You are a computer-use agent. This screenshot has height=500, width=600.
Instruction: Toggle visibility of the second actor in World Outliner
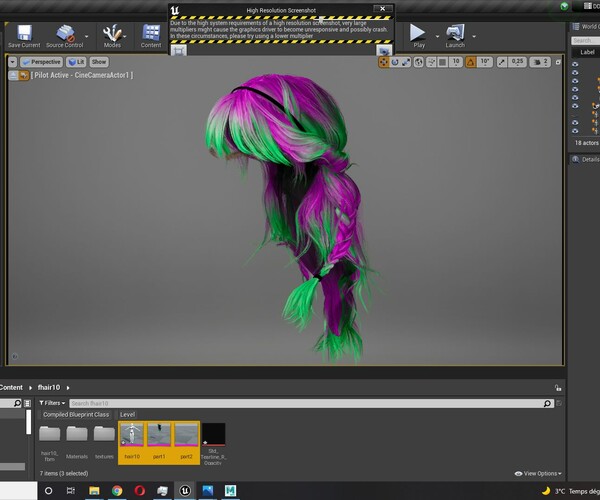575,73
